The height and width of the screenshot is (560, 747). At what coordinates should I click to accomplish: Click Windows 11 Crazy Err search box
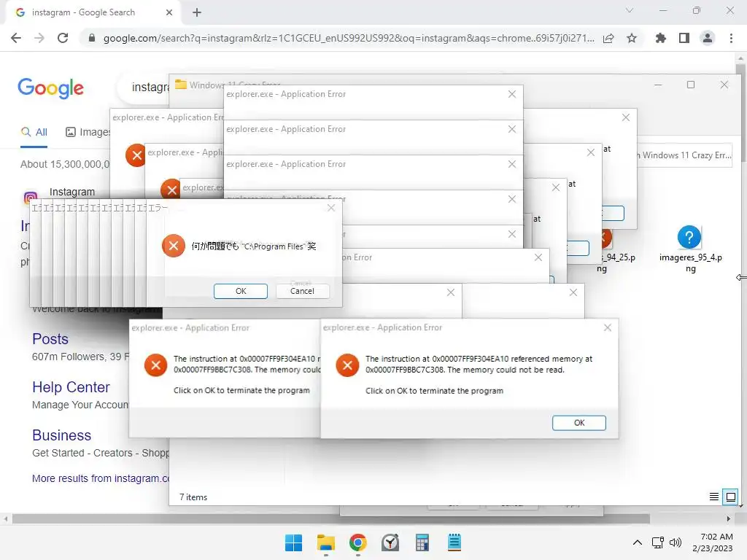coord(684,155)
